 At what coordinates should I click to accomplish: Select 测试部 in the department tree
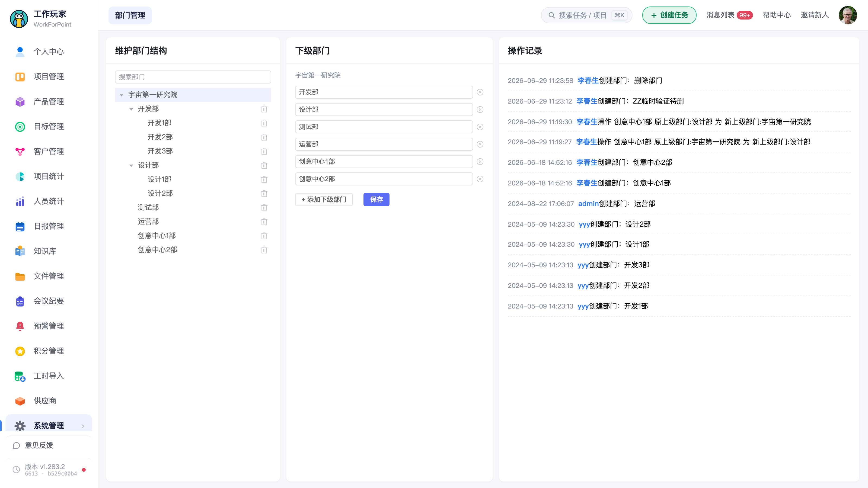point(148,207)
